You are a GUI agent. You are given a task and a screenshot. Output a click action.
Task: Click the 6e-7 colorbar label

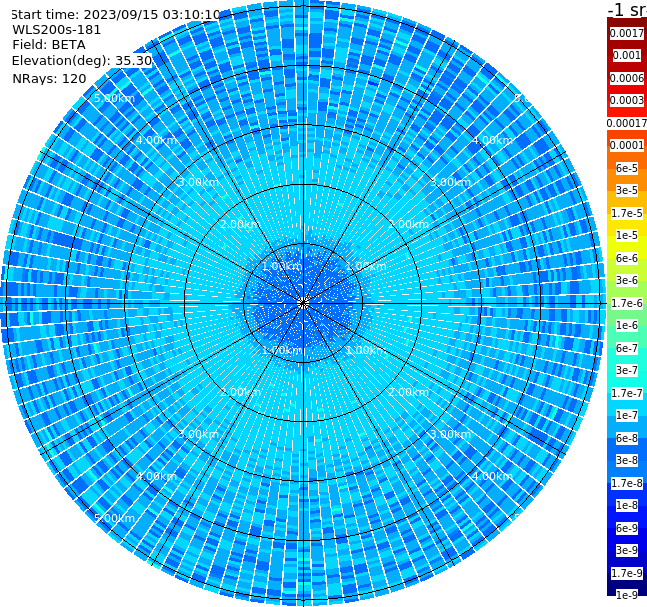[627, 348]
